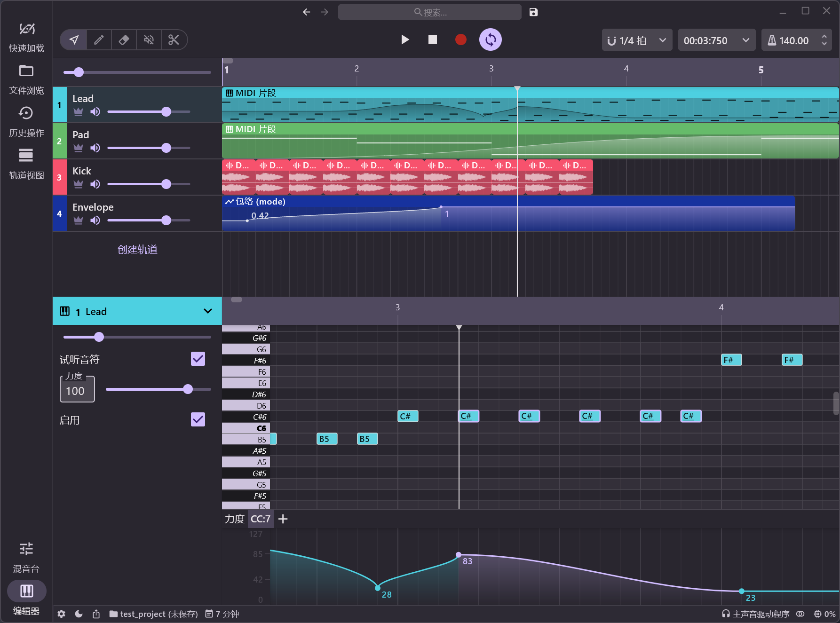Click 创建轨道 to create a track
Screen dimensions: 840x623
click(x=137, y=250)
